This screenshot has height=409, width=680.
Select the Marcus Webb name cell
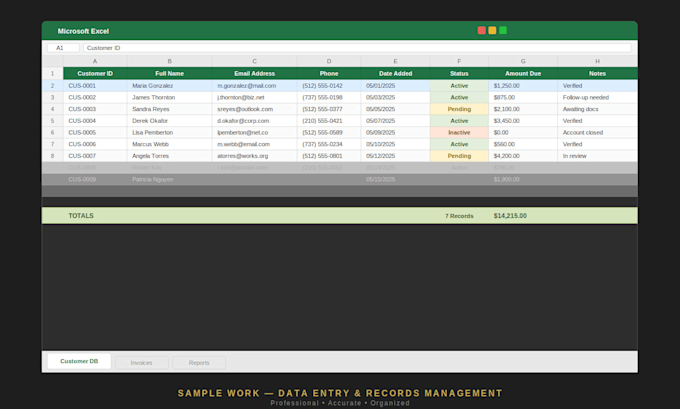pos(169,144)
